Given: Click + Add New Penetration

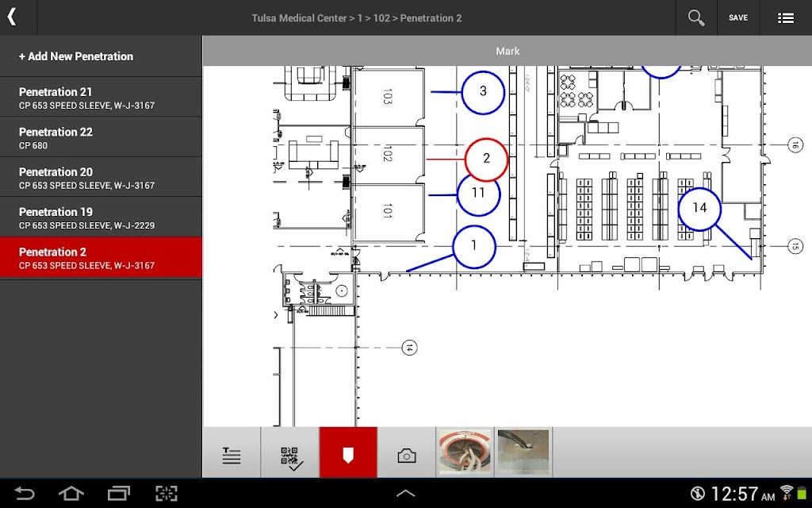Looking at the screenshot, I should pos(76,56).
